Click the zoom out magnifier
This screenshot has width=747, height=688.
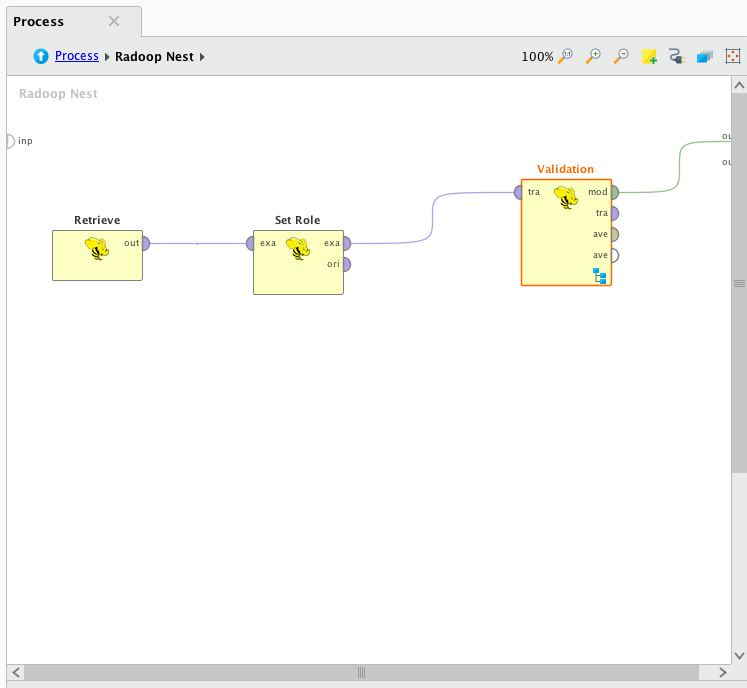point(621,57)
